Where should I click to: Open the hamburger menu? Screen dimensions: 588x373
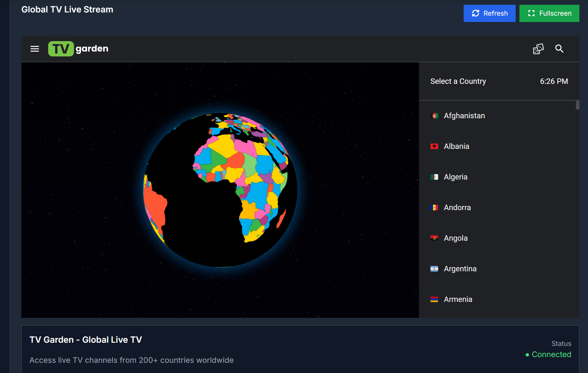pyautogui.click(x=35, y=49)
